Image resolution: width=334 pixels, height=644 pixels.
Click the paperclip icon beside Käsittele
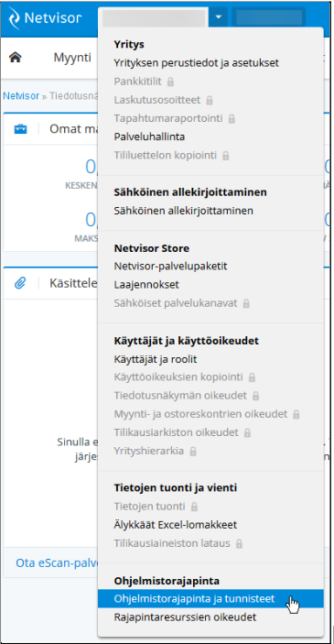(20, 283)
